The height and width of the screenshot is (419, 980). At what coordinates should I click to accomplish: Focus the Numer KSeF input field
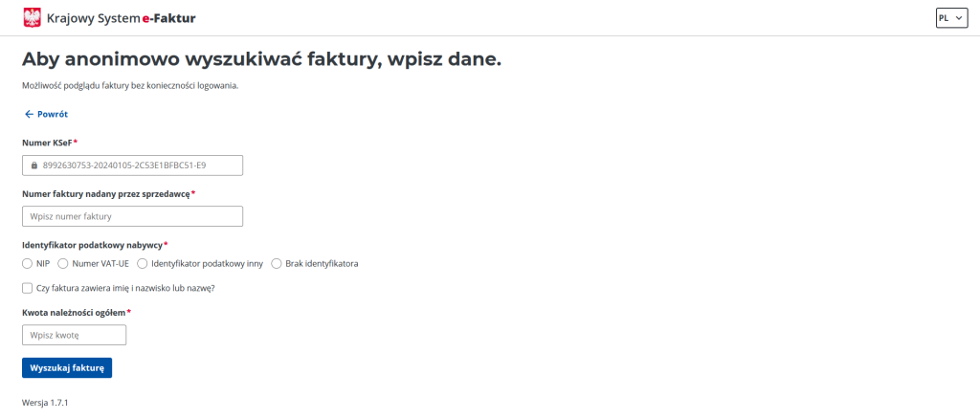132,165
